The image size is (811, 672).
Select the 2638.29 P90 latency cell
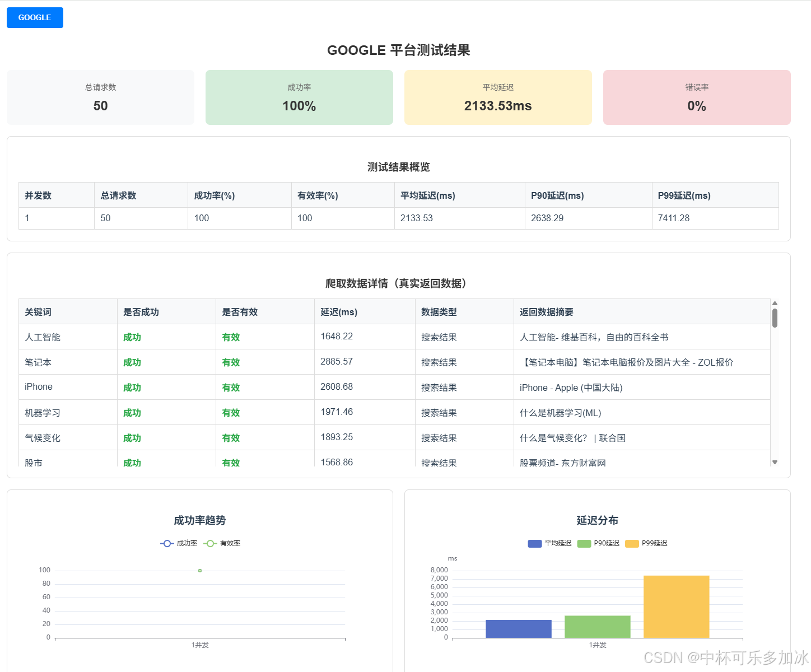coord(589,218)
